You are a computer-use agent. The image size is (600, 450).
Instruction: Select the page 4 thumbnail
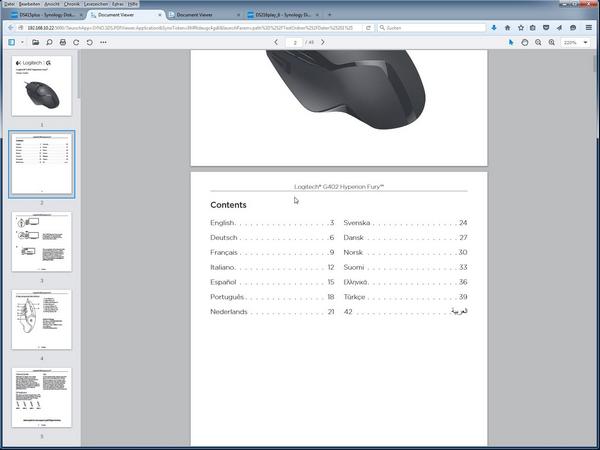pos(42,320)
